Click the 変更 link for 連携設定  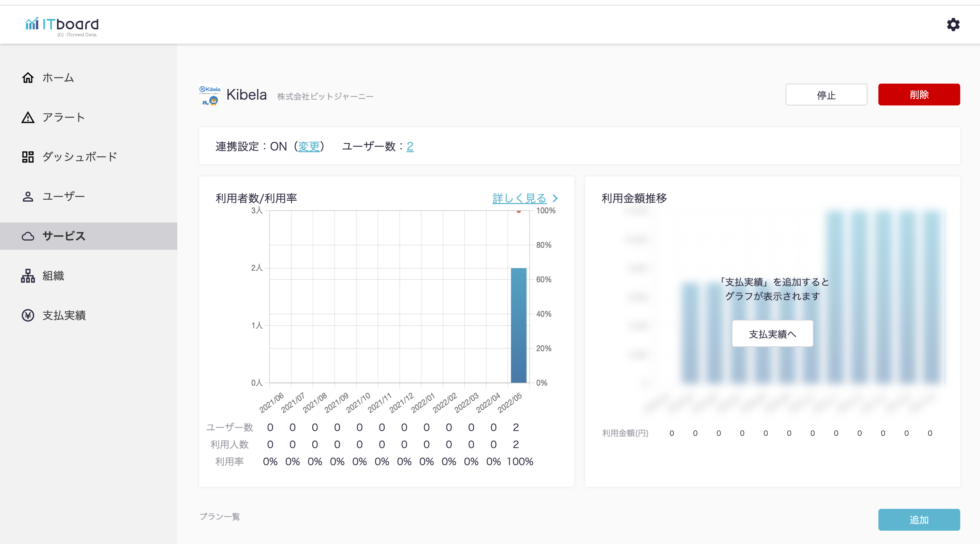click(309, 146)
